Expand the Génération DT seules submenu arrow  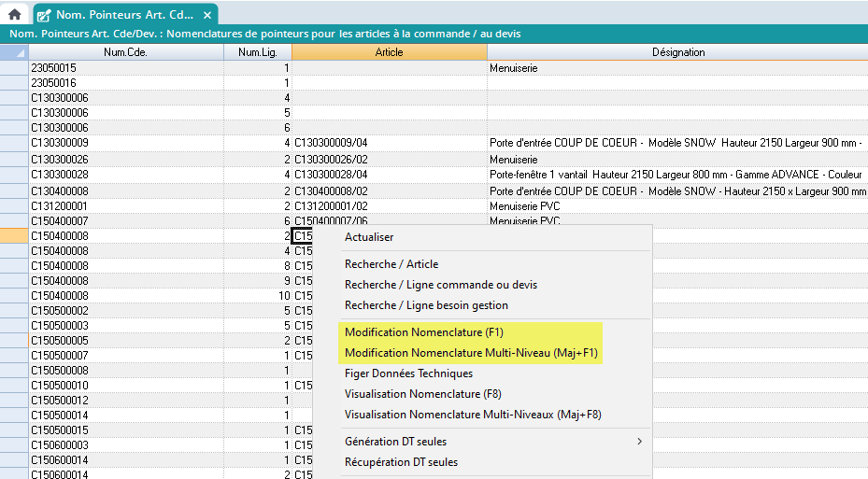639,442
